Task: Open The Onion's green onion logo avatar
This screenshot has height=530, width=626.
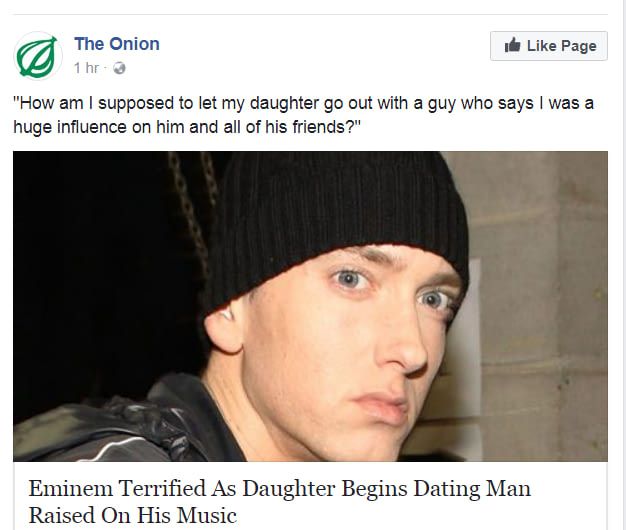Action: tap(38, 56)
